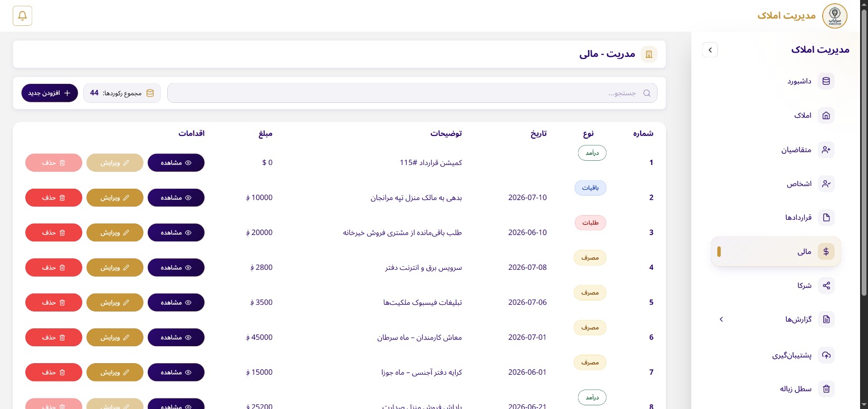This screenshot has height=409, width=868.
Task: Click the گزارش‌ها report icon in sidebar
Action: pos(826,319)
